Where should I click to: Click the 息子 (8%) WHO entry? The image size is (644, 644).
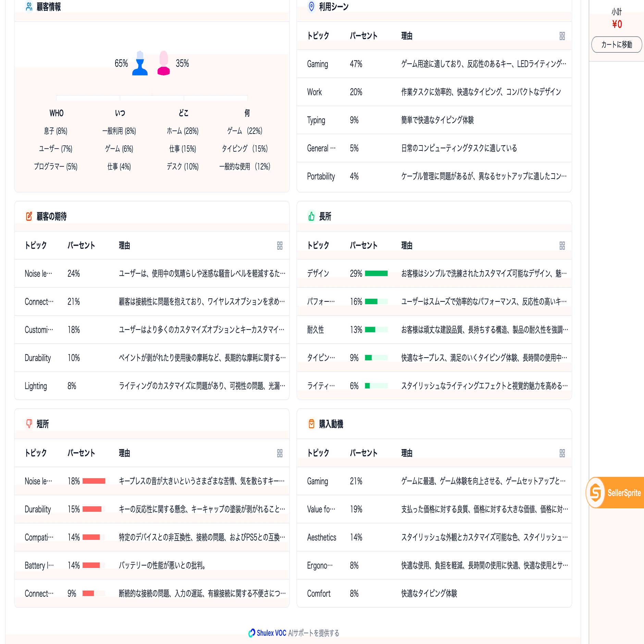tap(55, 131)
